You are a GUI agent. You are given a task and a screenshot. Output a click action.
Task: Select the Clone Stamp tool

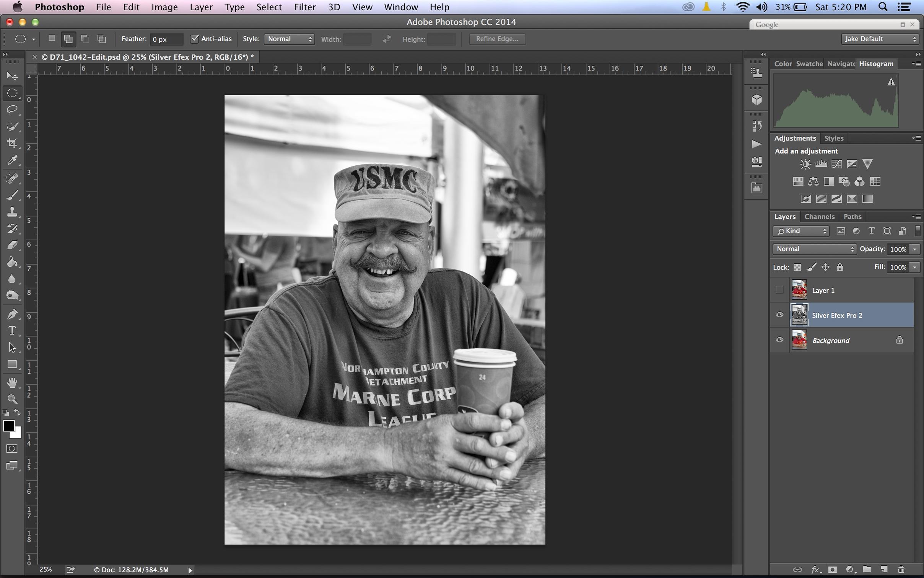(12, 212)
